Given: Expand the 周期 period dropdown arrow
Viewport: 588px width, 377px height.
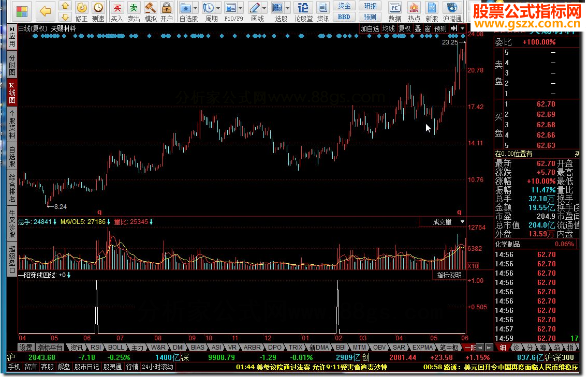Looking at the screenshot, I should pos(218,8).
